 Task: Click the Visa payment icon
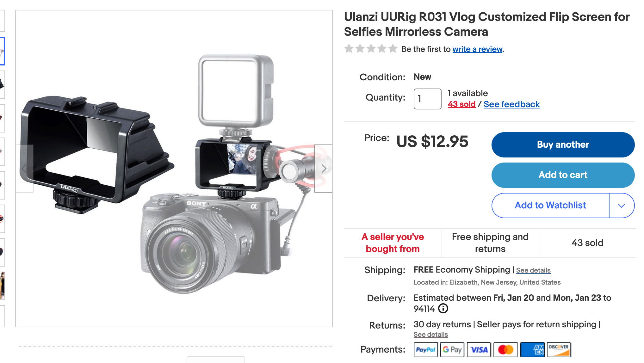click(479, 350)
